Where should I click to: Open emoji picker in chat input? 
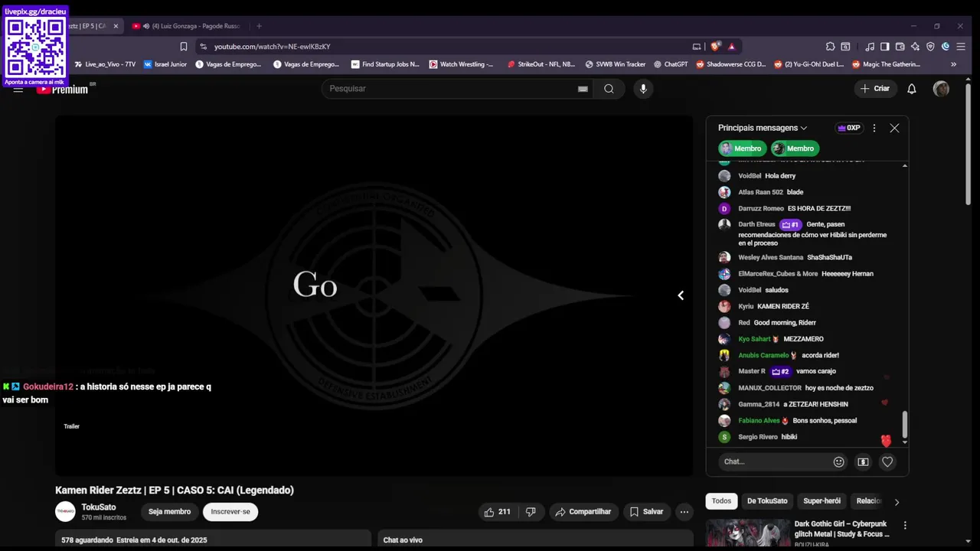point(839,461)
